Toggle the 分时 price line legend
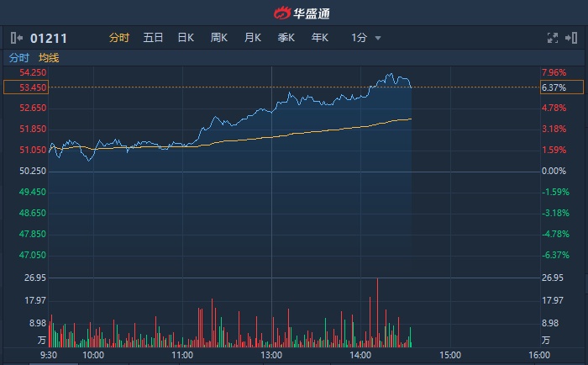The image size is (588, 365). coord(18,58)
